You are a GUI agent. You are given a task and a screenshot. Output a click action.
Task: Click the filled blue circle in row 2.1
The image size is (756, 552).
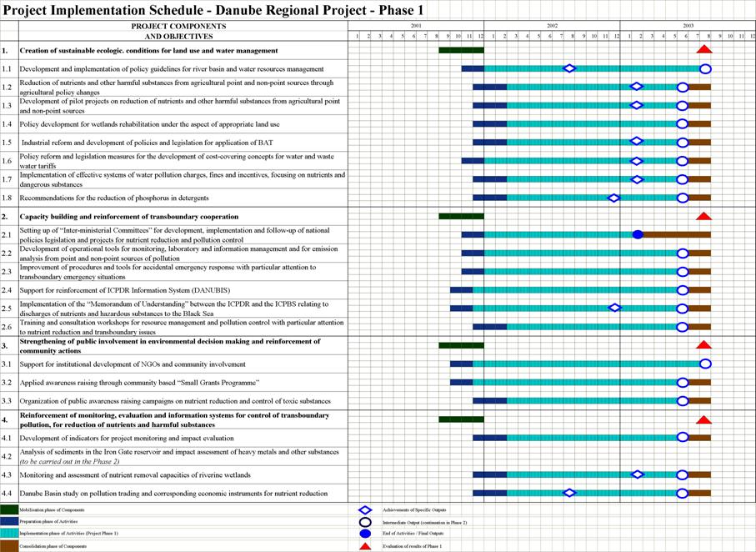click(638, 234)
